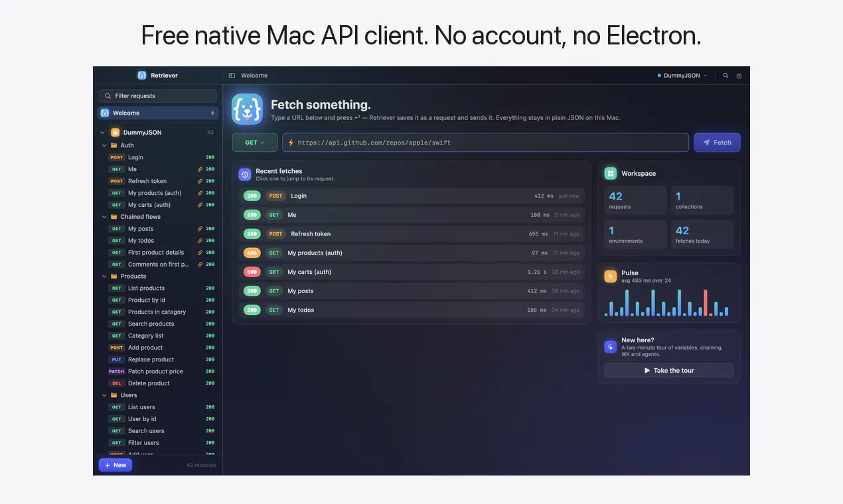Open the Patch product price request

click(157, 371)
